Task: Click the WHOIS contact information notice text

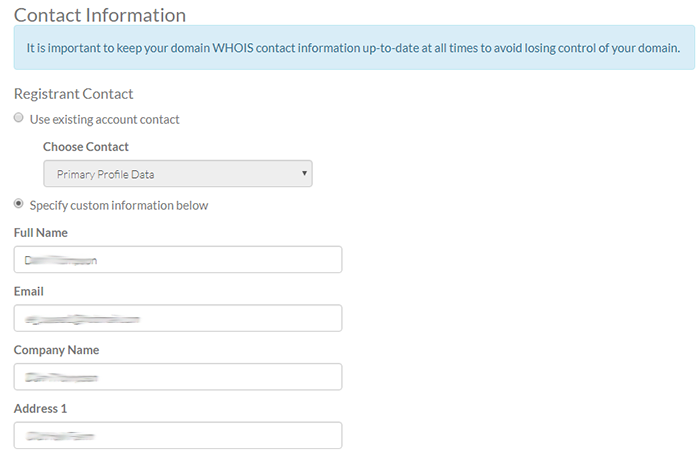Action: pos(353,48)
